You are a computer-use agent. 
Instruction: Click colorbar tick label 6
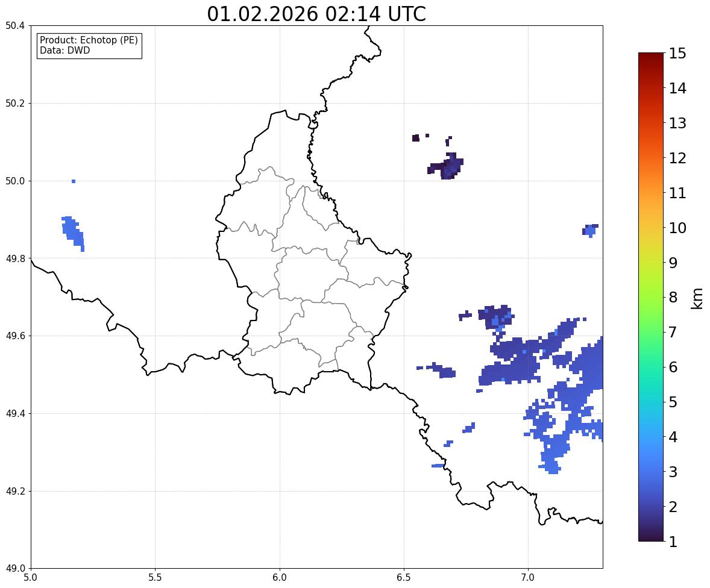tap(673, 367)
